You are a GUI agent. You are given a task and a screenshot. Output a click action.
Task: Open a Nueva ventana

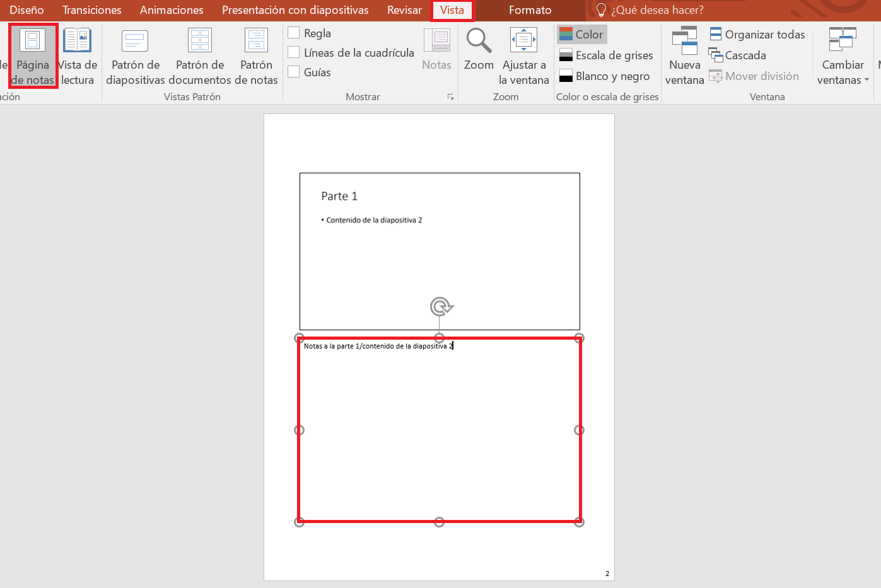point(684,56)
